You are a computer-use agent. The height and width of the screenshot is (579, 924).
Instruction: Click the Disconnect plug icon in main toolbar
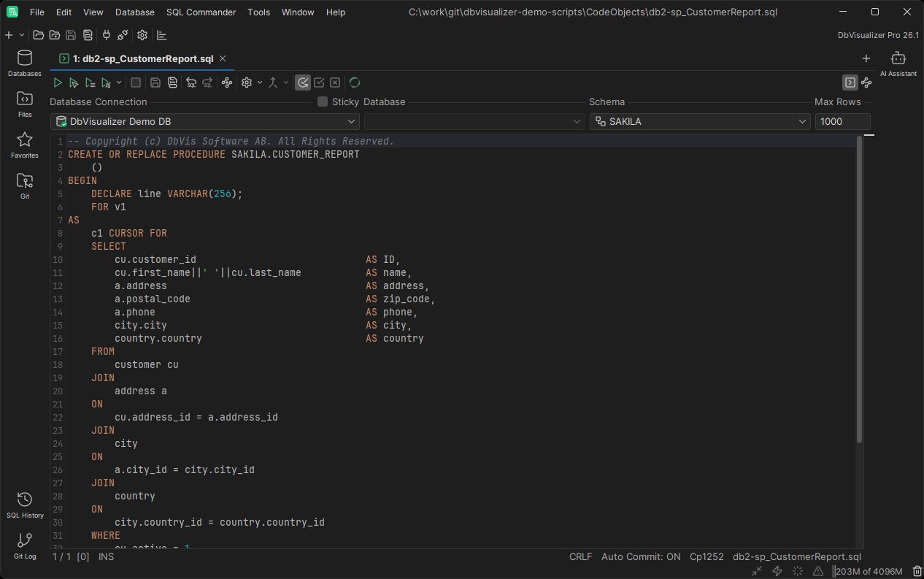tap(123, 35)
